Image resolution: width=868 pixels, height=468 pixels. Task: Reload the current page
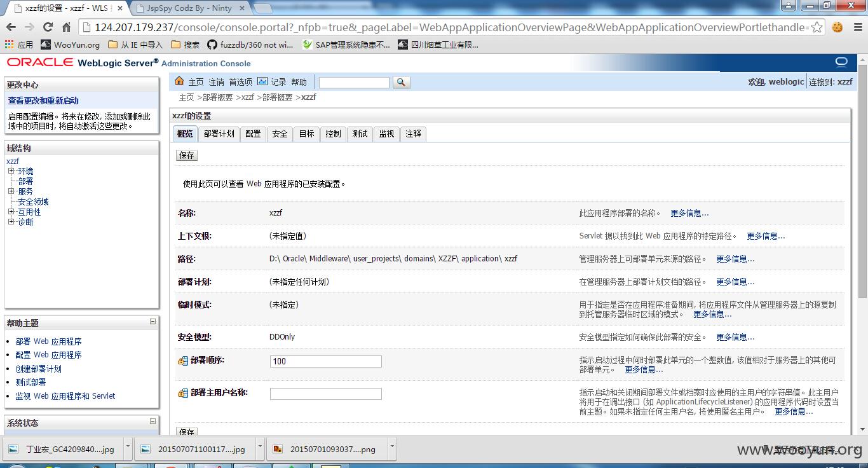pyautogui.click(x=48, y=27)
